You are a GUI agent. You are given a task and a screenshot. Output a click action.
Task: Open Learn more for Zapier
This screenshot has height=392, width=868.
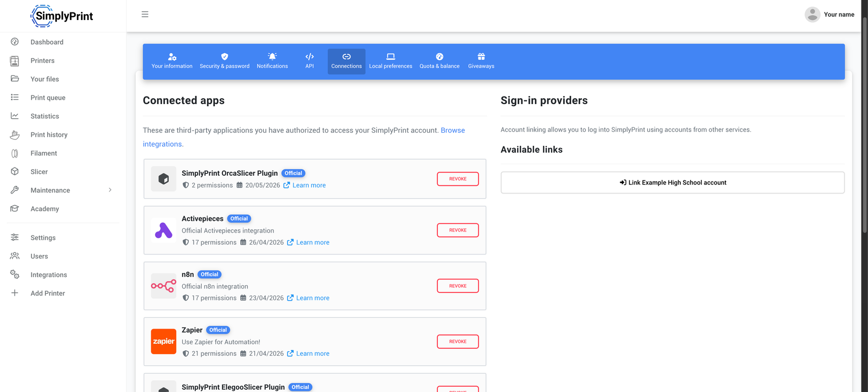coord(308,354)
